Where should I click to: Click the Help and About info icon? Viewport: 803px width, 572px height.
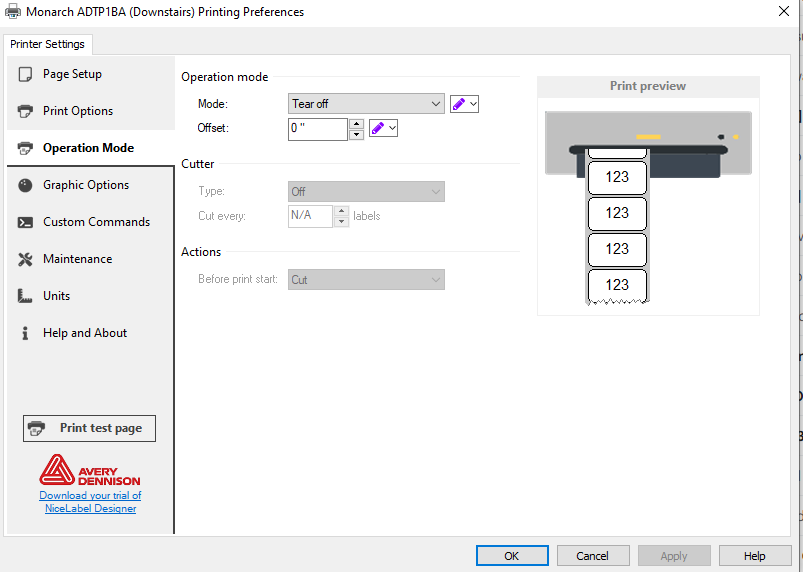[x=25, y=333]
